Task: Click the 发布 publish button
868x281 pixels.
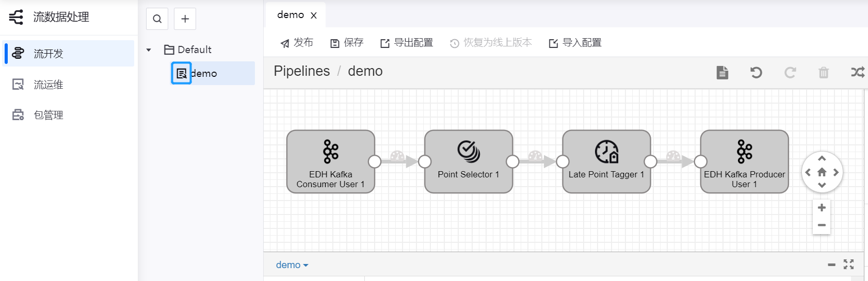Action: [297, 43]
